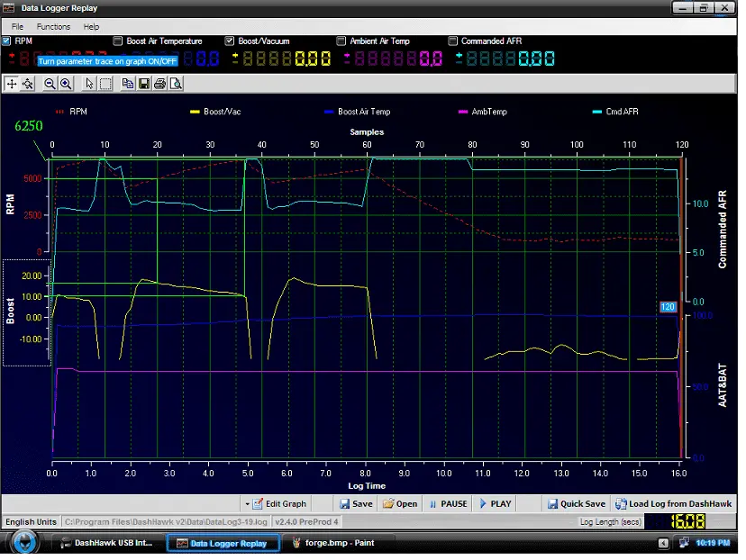Open print preview icon in toolbar
The height and width of the screenshot is (560, 746).
click(176, 84)
